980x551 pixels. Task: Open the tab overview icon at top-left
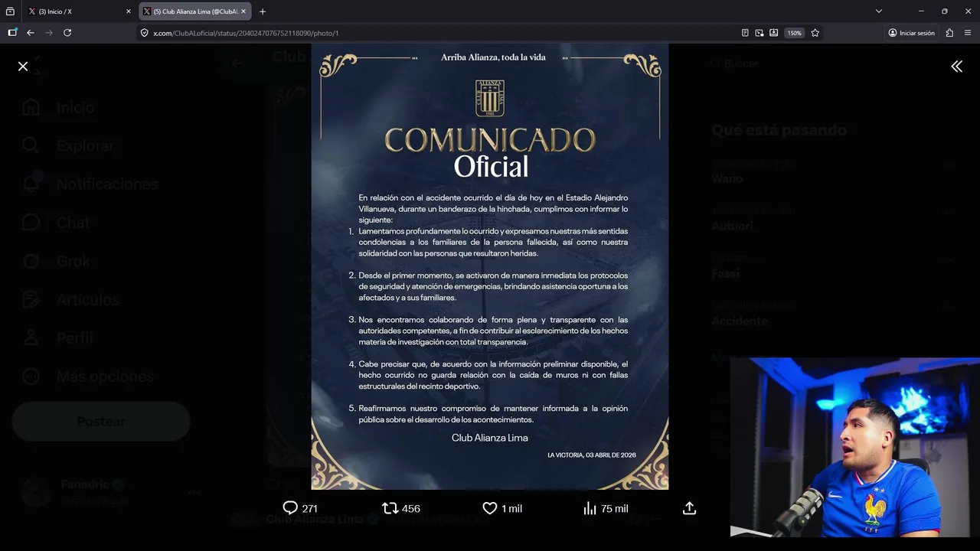pyautogui.click(x=10, y=11)
